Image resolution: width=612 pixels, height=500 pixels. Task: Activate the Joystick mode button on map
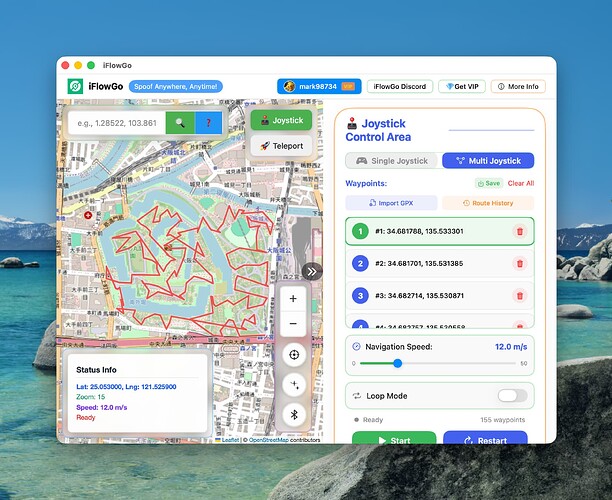281,120
